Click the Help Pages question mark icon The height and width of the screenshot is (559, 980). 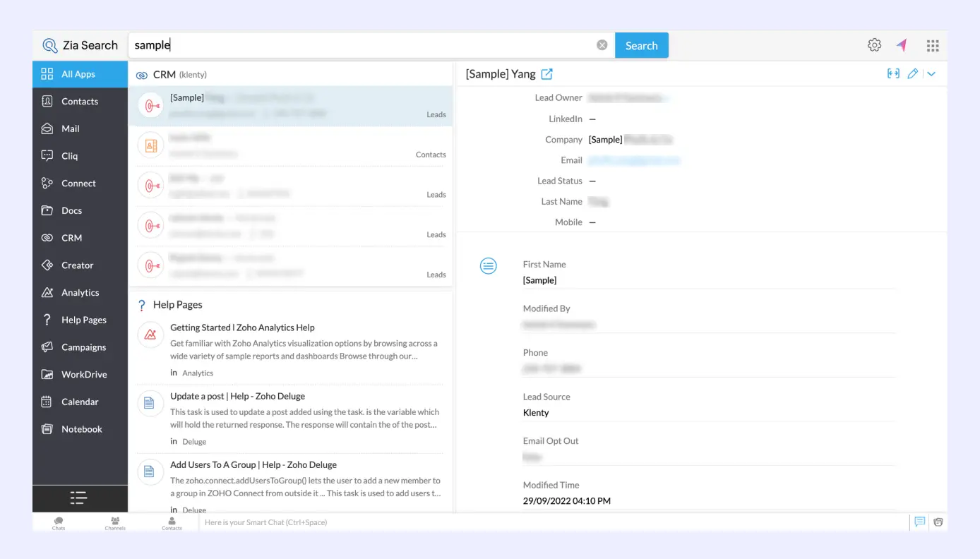click(142, 305)
